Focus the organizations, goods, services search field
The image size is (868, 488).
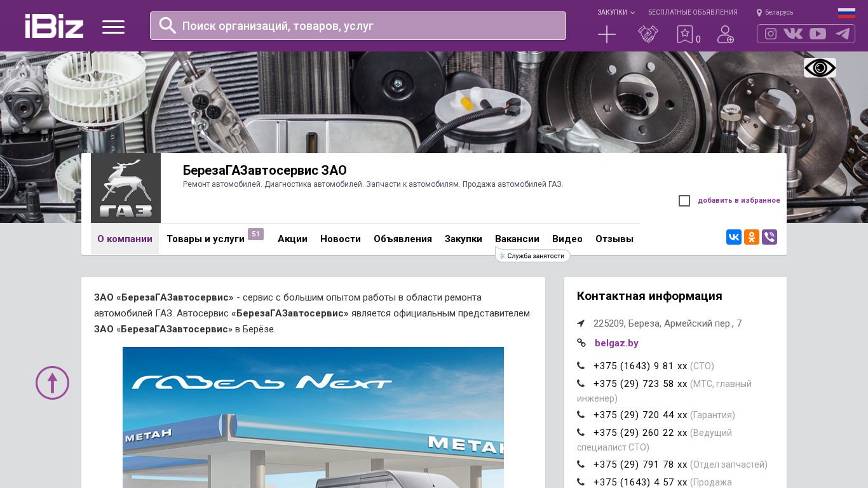(x=358, y=26)
